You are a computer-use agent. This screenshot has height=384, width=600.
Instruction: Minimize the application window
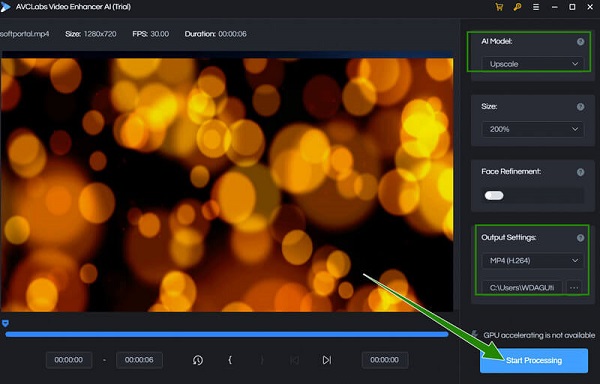coord(554,7)
